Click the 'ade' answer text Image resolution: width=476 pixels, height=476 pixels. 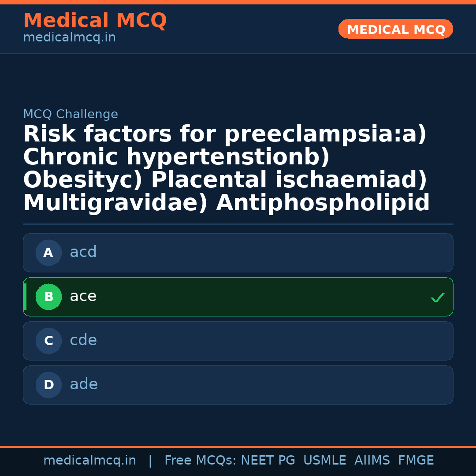pyautogui.click(x=84, y=384)
